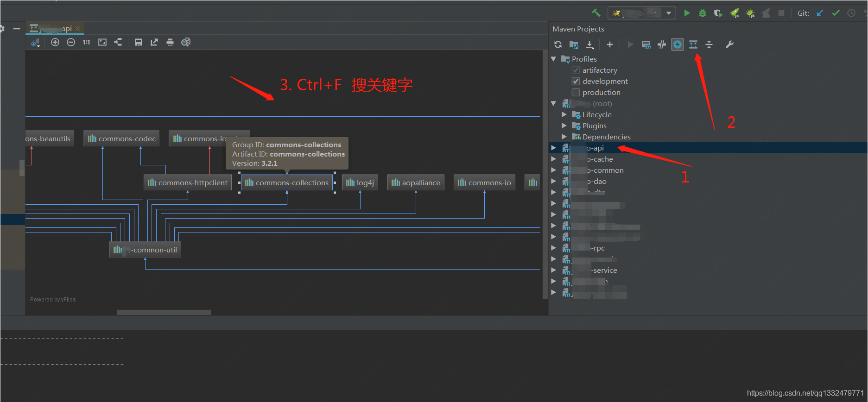This screenshot has height=402, width=868.
Task: Toggle the artifactory profile checkbox
Action: [x=576, y=70]
